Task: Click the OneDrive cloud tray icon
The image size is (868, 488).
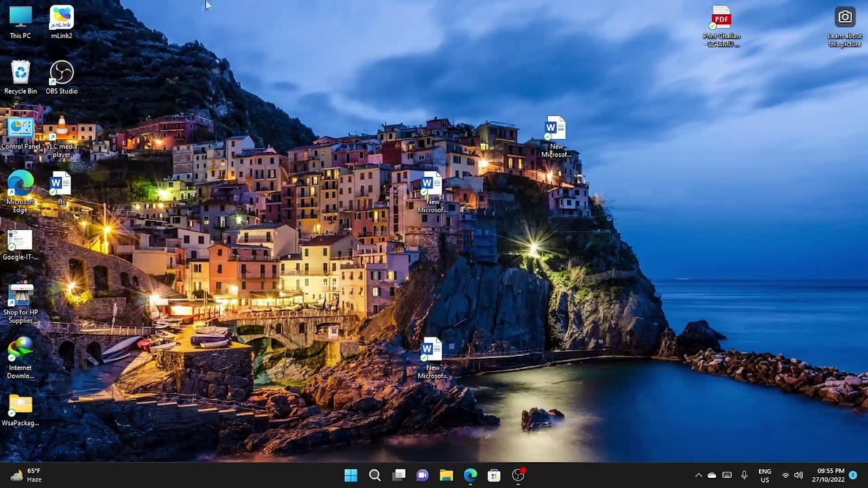Action: pos(712,475)
